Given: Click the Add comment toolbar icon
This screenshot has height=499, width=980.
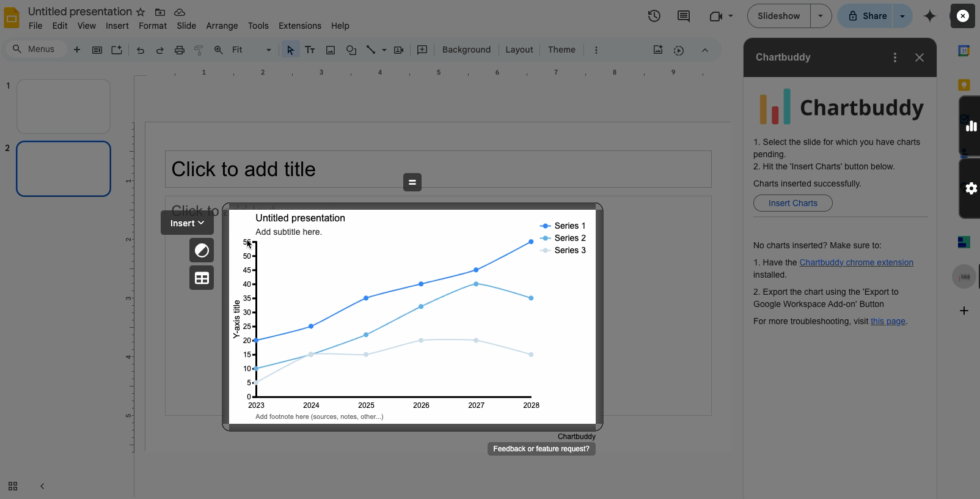Looking at the screenshot, I should tap(422, 50).
